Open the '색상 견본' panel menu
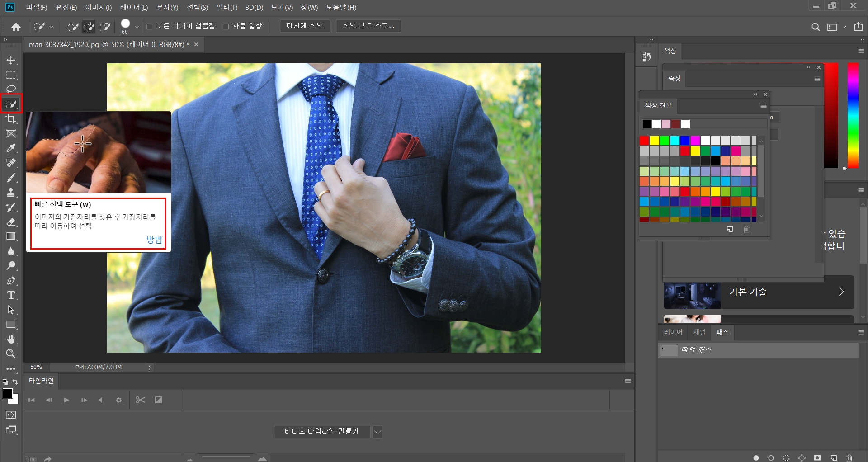Screen dimensions: 868x462 [764, 106]
